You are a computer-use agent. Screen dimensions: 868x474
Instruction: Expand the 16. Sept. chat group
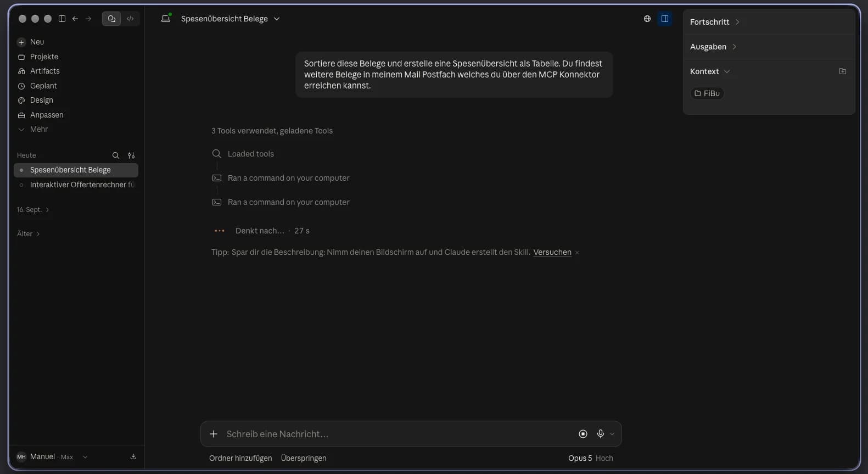[33, 210]
